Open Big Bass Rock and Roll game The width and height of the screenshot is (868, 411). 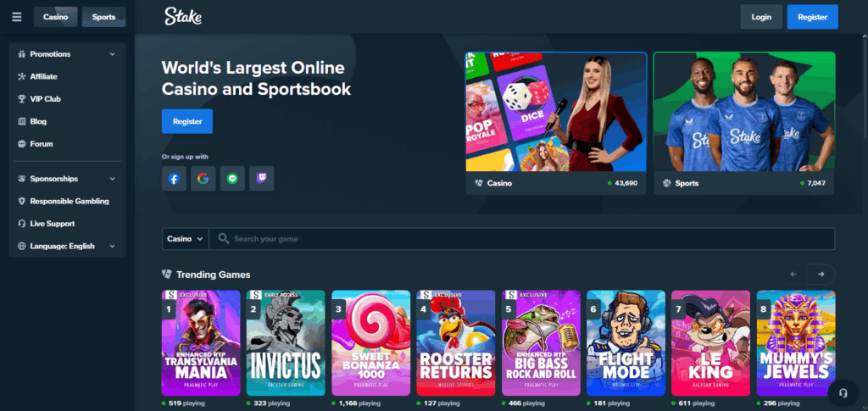(541, 343)
